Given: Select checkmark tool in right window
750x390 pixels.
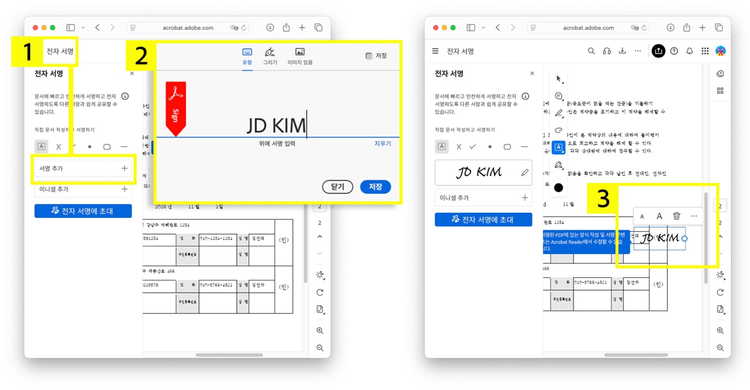Looking at the screenshot, I should (473, 147).
